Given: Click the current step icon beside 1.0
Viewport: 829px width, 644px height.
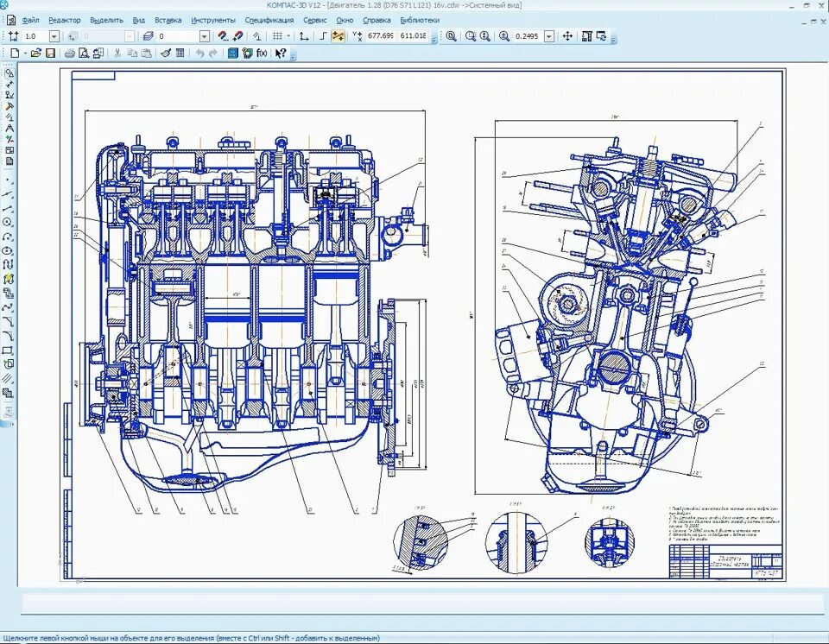Looking at the screenshot, I should [x=13, y=36].
